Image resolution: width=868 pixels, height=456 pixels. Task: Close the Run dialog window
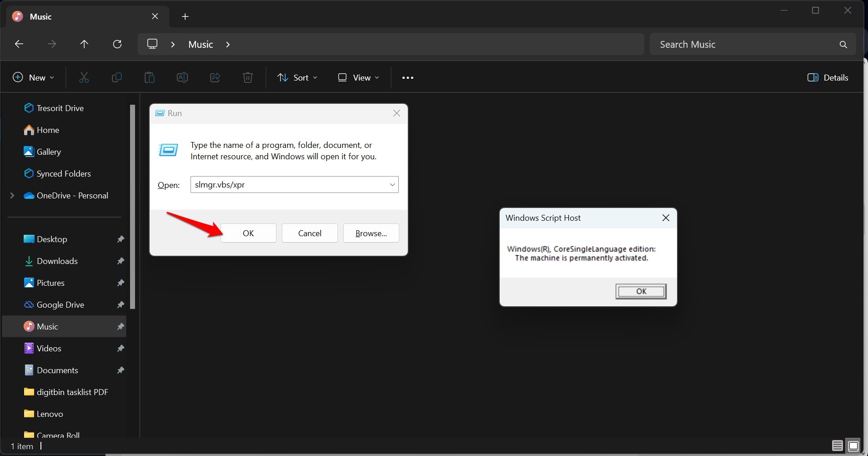pos(396,113)
